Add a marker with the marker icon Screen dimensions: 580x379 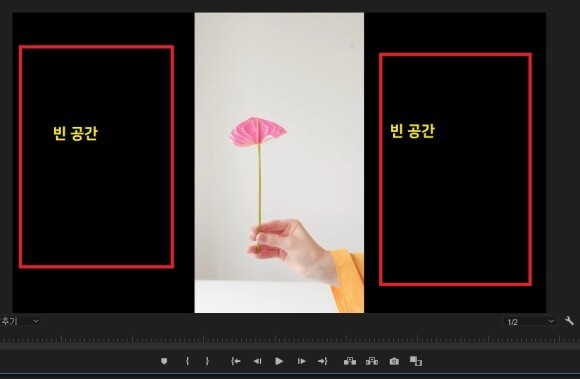pyautogui.click(x=164, y=361)
